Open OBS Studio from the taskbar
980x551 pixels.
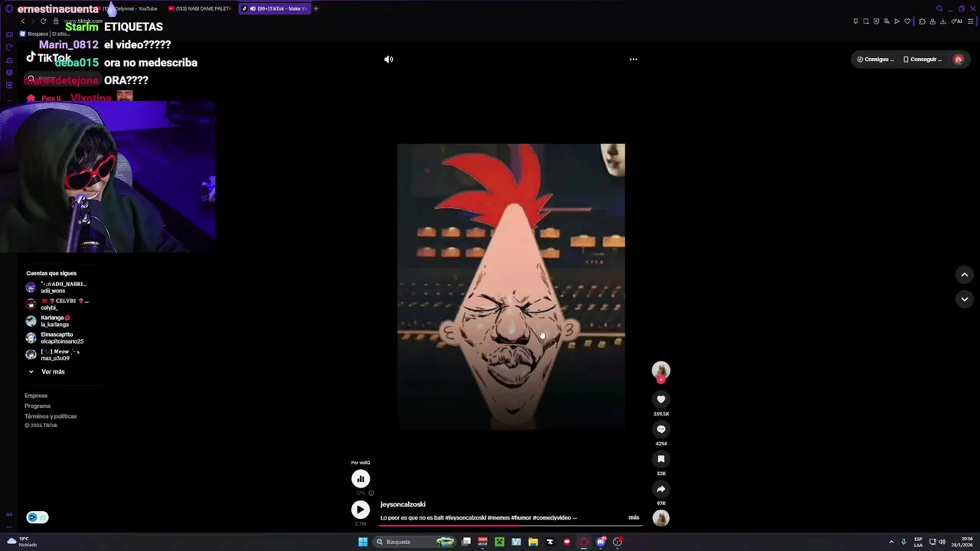coord(618,542)
